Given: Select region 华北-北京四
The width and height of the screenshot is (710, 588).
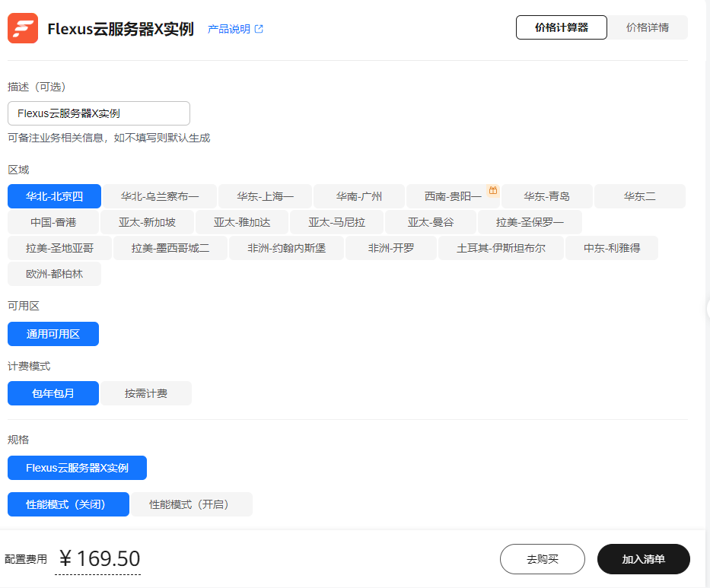Looking at the screenshot, I should pos(54,196).
